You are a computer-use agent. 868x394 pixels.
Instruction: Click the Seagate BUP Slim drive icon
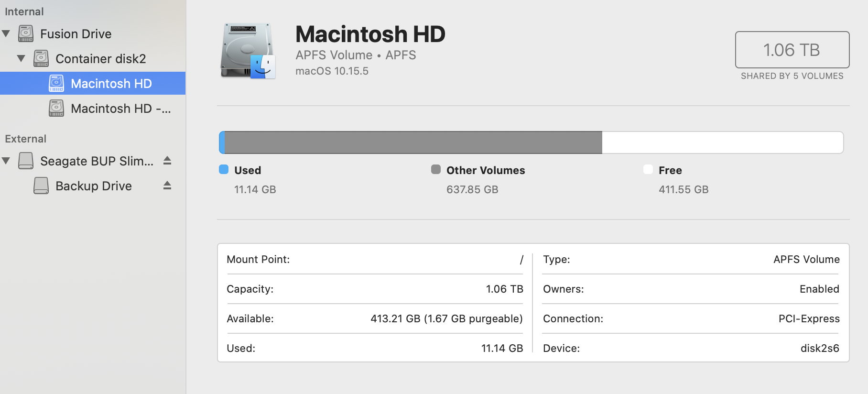pyautogui.click(x=26, y=161)
